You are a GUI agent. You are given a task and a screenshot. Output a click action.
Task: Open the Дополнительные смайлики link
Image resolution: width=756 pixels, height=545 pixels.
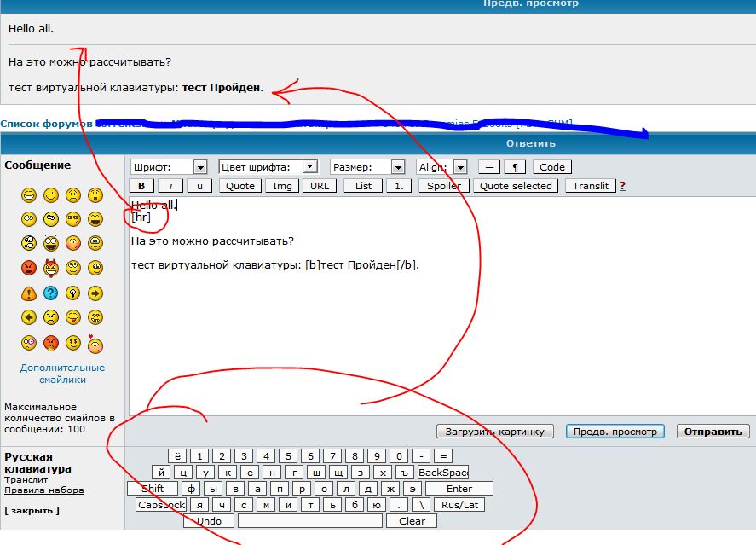coord(63,374)
